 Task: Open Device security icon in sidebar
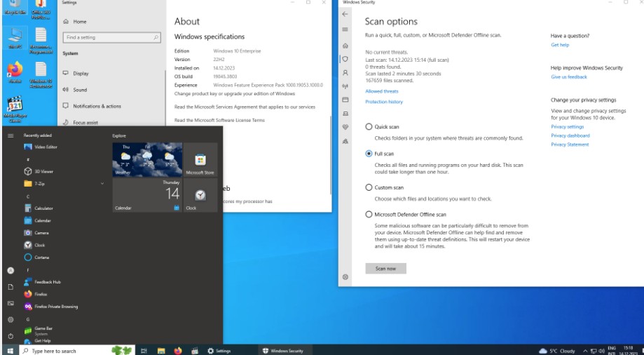pos(345,114)
